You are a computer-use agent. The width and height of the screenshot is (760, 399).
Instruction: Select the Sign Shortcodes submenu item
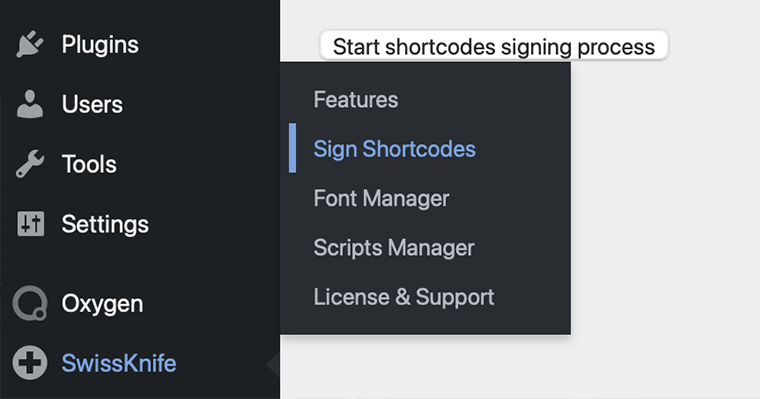click(395, 149)
